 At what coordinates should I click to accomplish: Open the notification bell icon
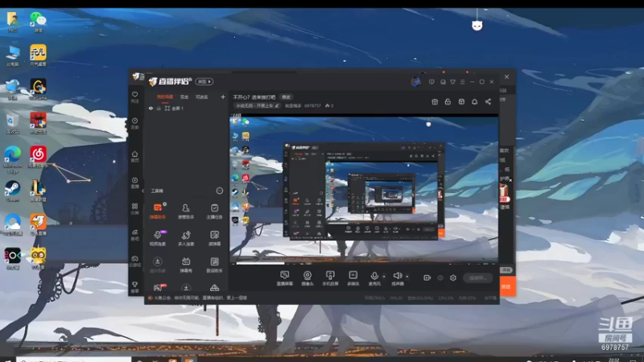point(474,102)
